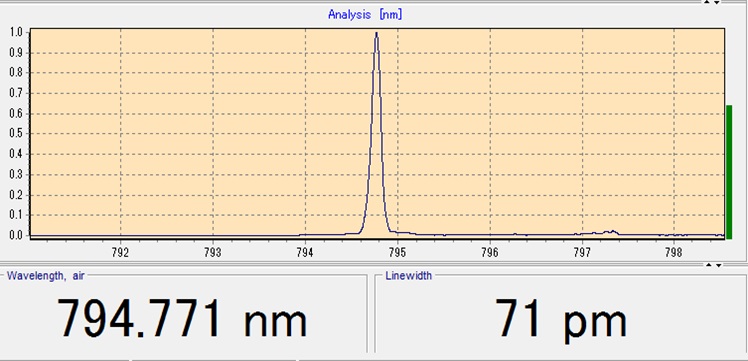Click the '793' x-axis tick label
The width and height of the screenshot is (748, 361).
click(x=213, y=252)
